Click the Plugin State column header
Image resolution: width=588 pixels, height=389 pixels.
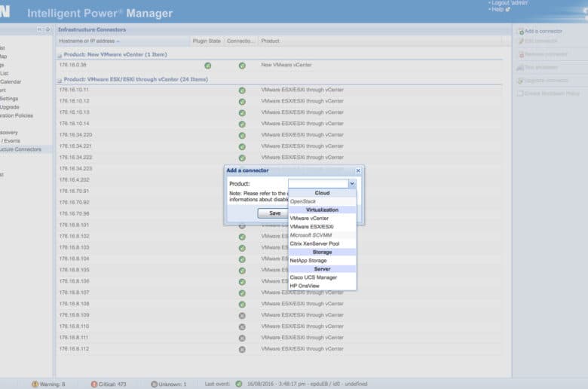[x=207, y=41]
